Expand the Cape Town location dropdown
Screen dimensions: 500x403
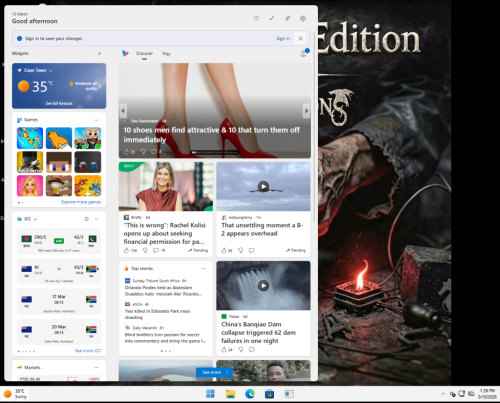pos(51,71)
